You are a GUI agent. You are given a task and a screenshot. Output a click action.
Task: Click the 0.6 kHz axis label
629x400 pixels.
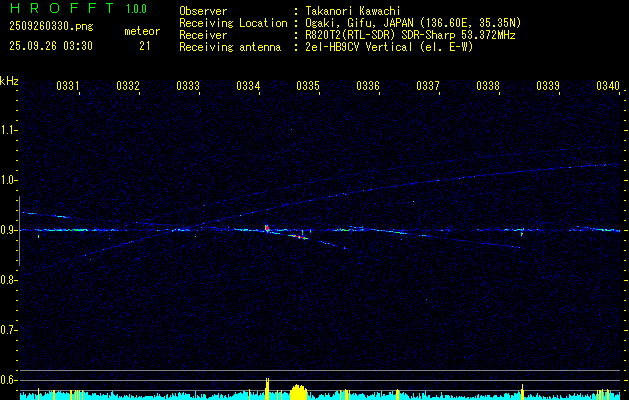coord(8,380)
